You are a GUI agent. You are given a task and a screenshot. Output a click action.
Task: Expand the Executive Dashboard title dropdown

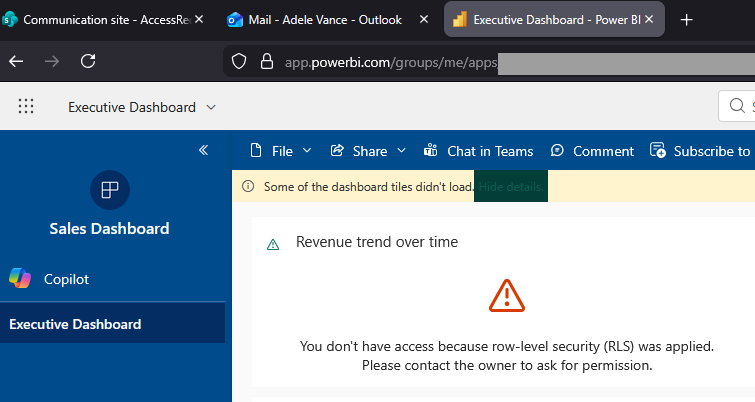[211, 107]
